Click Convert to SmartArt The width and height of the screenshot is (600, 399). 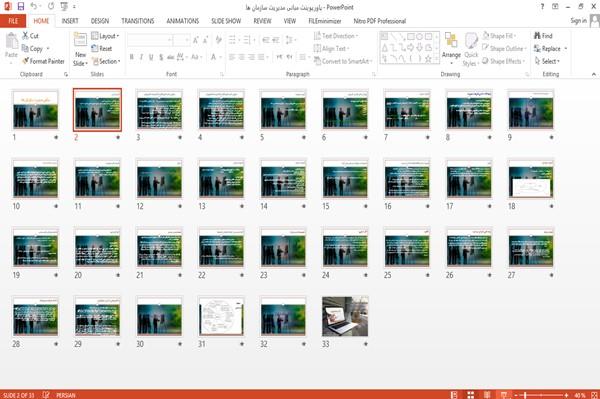click(343, 61)
